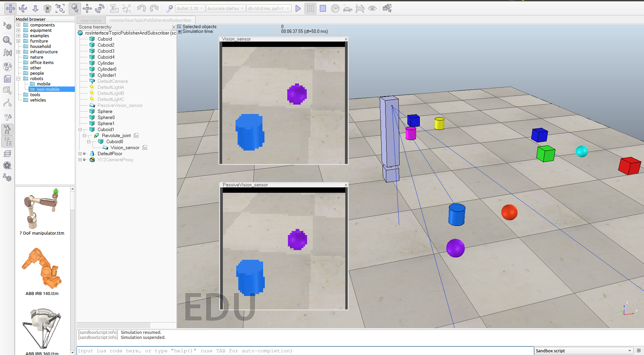Screen dimensions: 644x355
Task: Switch to rosInterfaceTopicPublisherAndSubscriber tab
Action: (x=150, y=20)
